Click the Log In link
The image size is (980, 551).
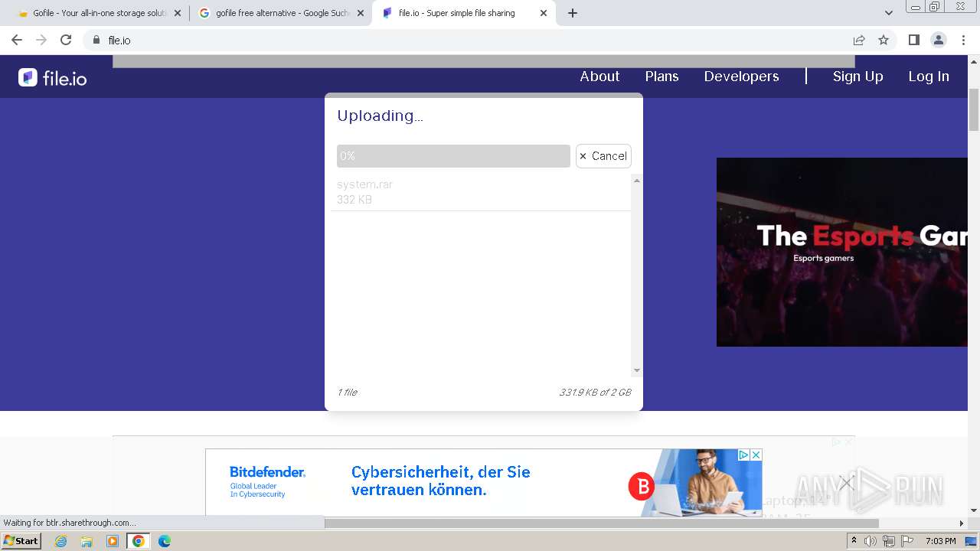click(929, 77)
